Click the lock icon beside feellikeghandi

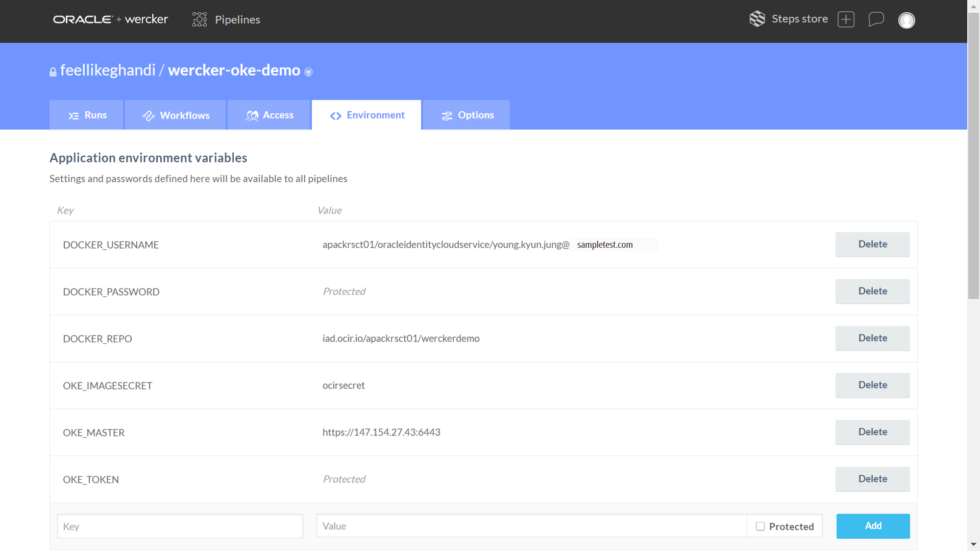click(53, 72)
